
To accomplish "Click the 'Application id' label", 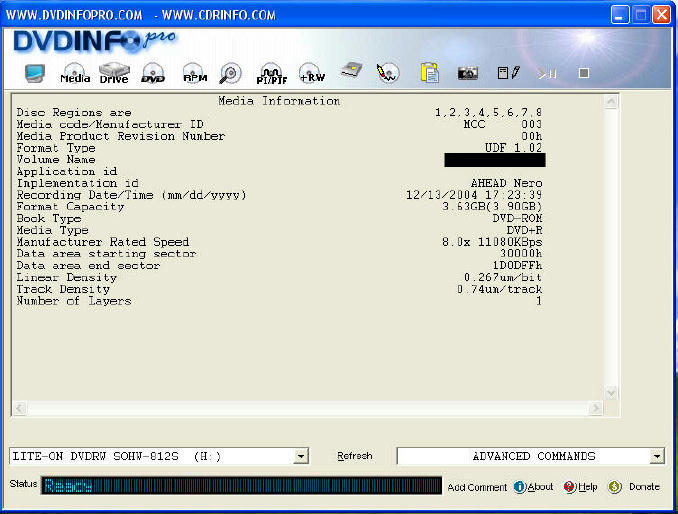I will pos(67,172).
